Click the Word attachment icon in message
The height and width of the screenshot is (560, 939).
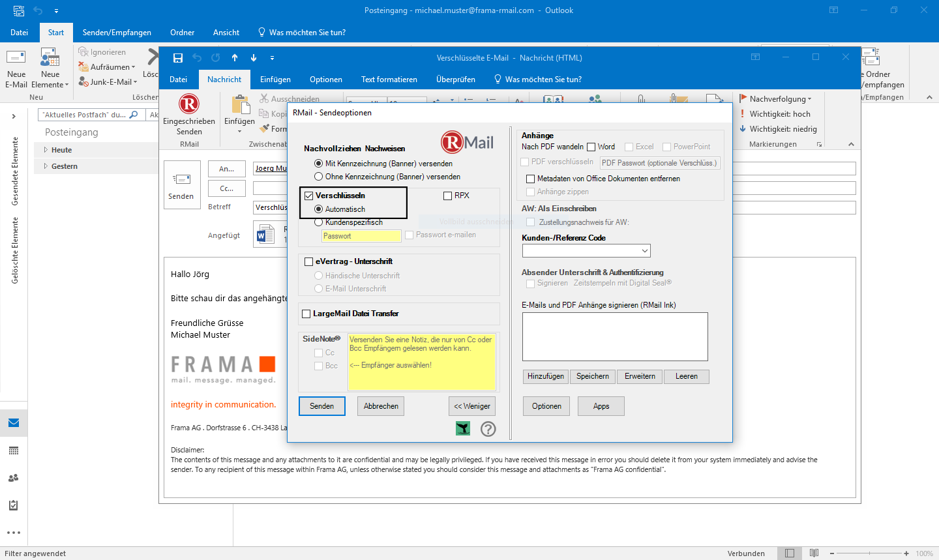(x=265, y=235)
